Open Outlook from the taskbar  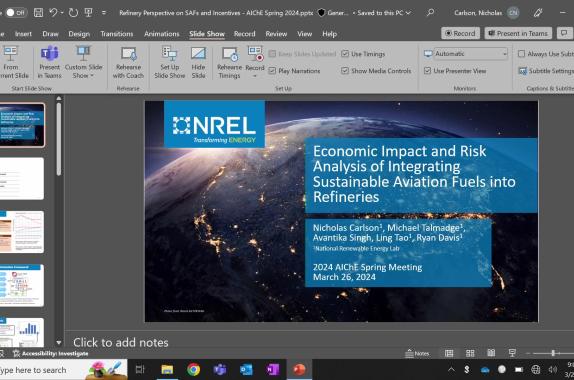coord(246,370)
